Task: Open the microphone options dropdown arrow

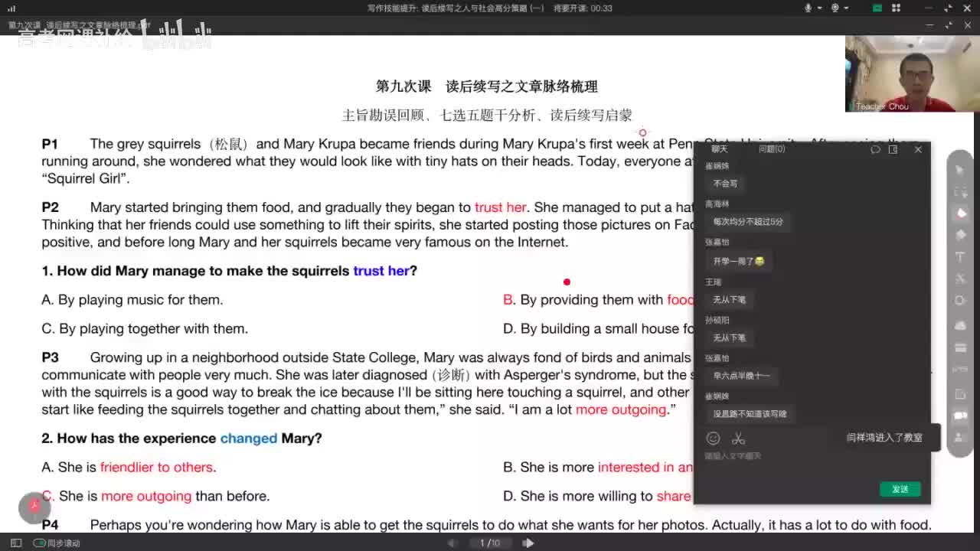Action: point(819,8)
